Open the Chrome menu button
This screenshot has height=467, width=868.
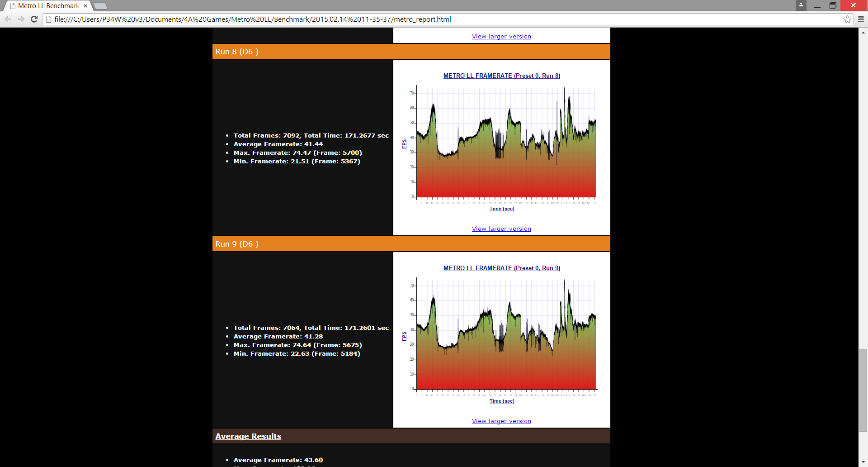click(861, 19)
